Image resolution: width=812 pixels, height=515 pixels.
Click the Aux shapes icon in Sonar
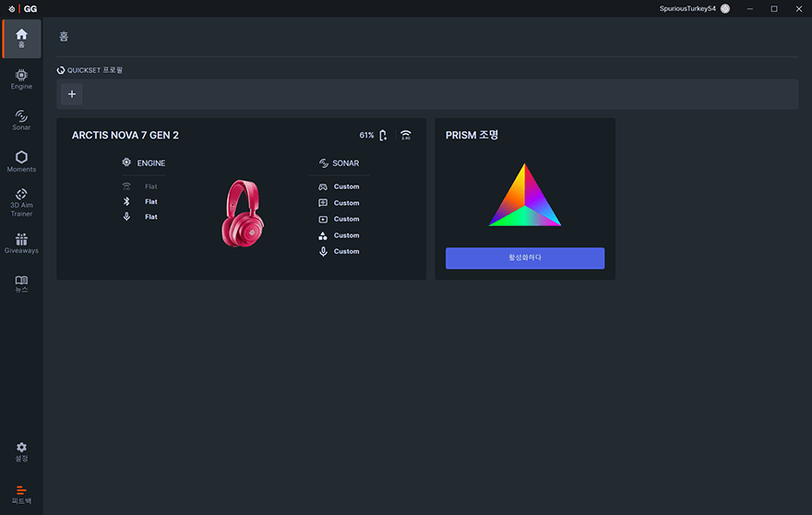(323, 235)
